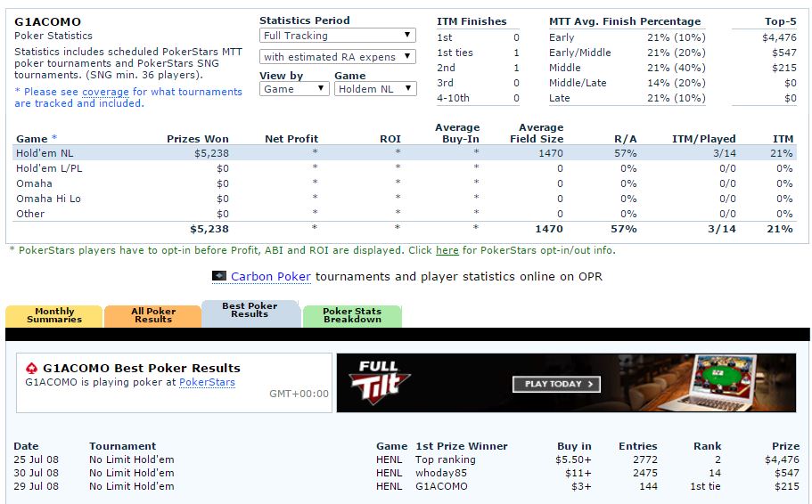Go to the Poker Stats Breakdown tab
The height and width of the screenshot is (504, 812).
pos(351,316)
